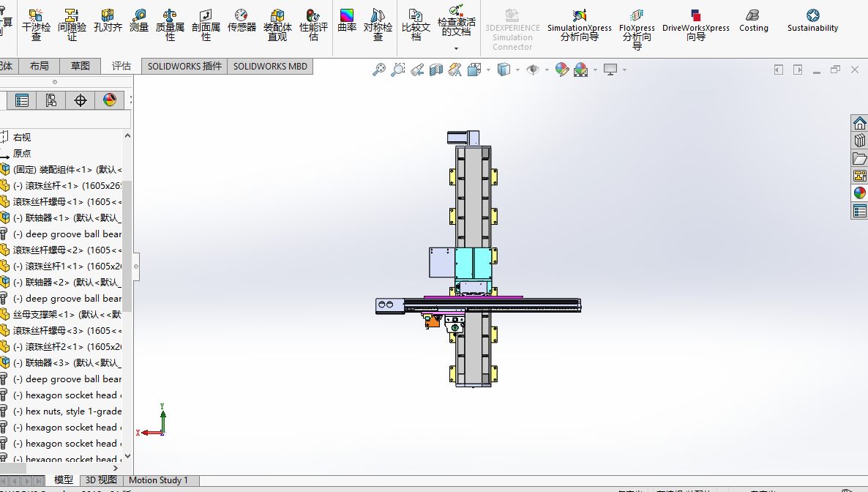Image resolution: width=868 pixels, height=492 pixels.
Task: Open 比较文档 compare documents
Action: point(416,25)
